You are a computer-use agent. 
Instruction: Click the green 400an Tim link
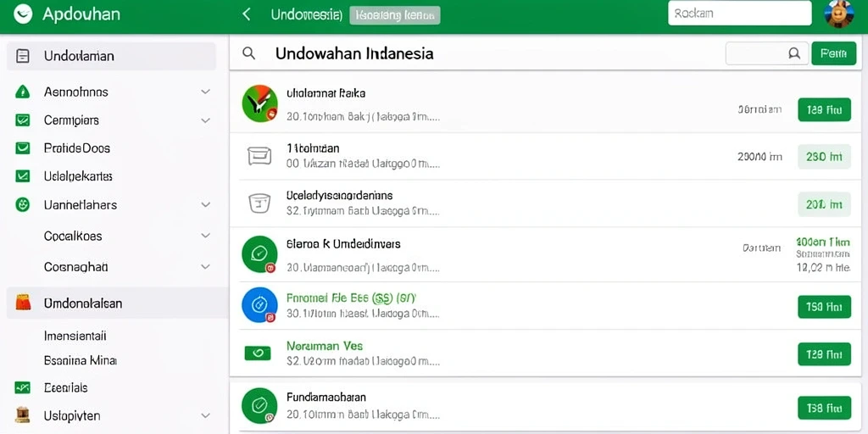(822, 242)
